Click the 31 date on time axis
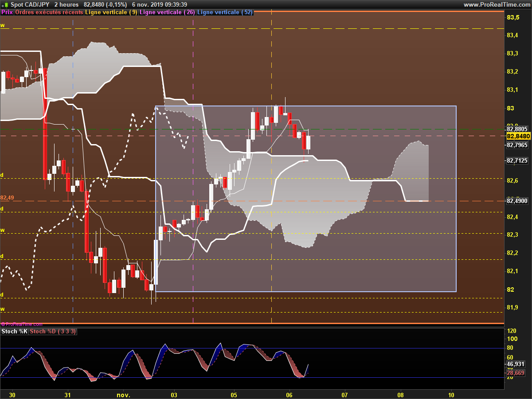The height and width of the screenshot is (399, 532). pyautogui.click(x=68, y=395)
